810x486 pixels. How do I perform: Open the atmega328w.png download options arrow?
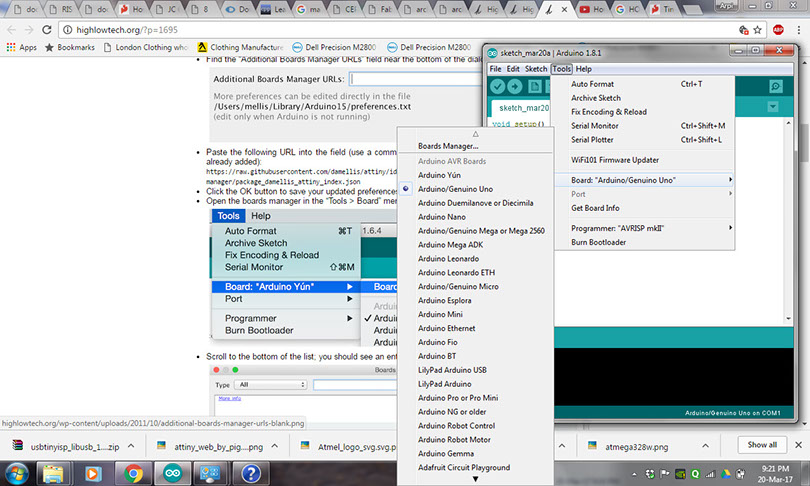coord(705,446)
